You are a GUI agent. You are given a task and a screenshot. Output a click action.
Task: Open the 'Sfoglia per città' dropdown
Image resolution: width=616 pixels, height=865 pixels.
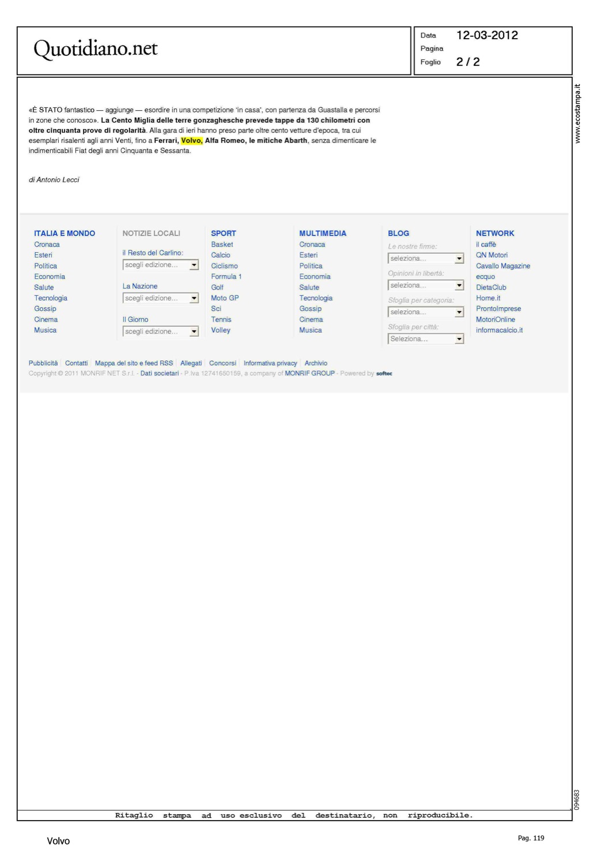coord(425,339)
